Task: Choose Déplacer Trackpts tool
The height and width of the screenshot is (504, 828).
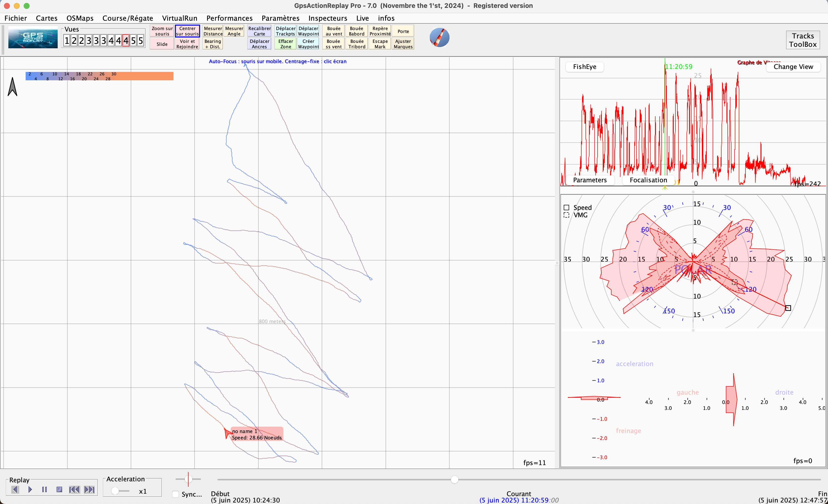Action: 285,31
